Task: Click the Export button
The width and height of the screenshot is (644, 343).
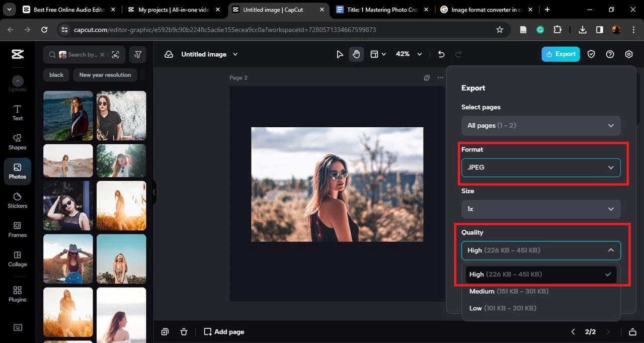Action: tap(560, 54)
